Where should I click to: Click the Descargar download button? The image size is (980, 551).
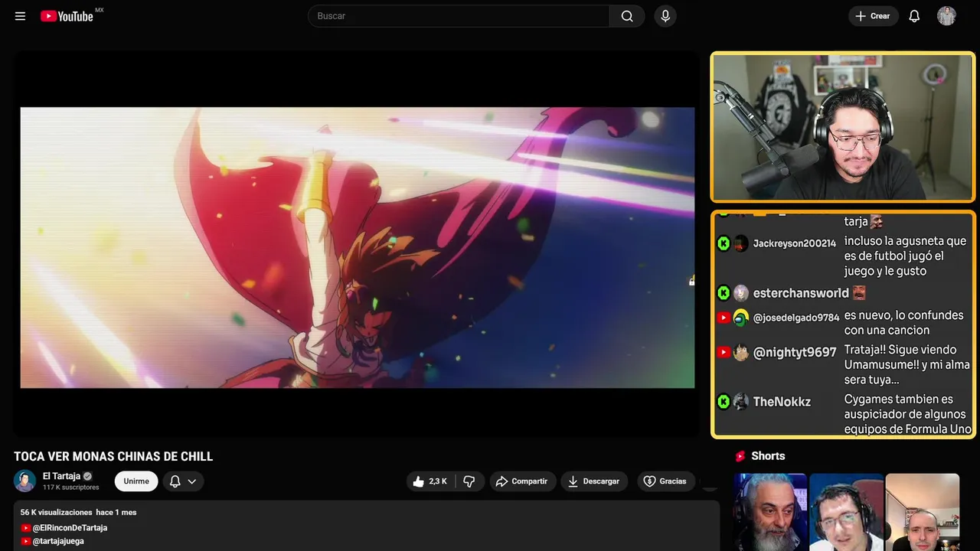[594, 481]
